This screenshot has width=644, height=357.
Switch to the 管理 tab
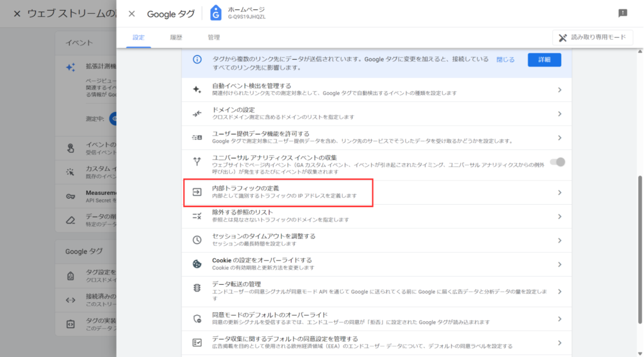[214, 37]
